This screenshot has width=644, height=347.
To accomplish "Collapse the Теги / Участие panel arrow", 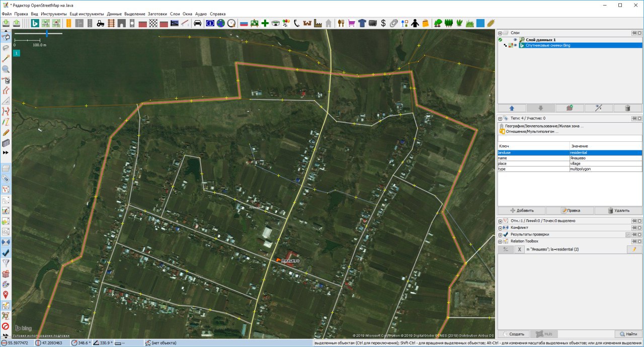I will coord(500,118).
